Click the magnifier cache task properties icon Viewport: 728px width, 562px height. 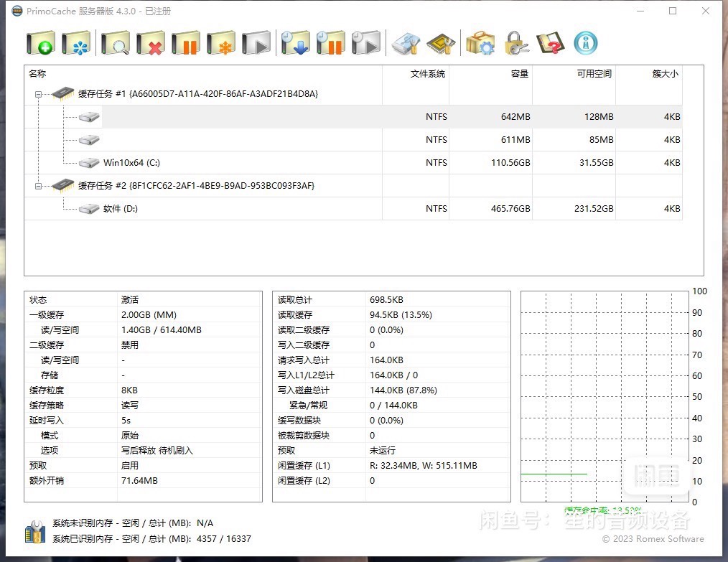coord(115,44)
